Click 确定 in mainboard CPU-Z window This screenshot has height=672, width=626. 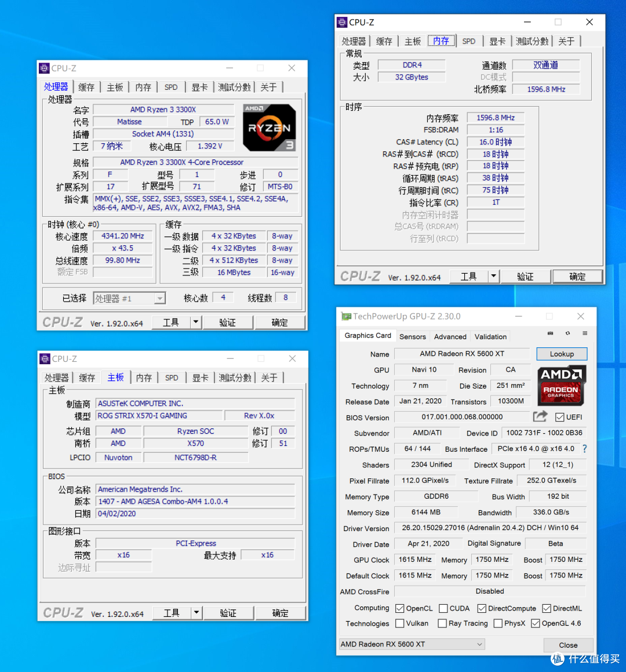(280, 613)
